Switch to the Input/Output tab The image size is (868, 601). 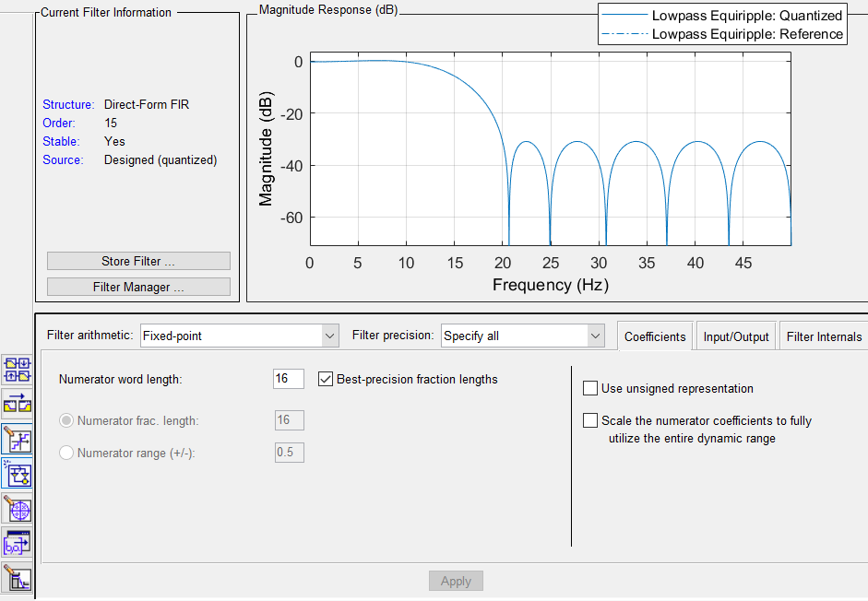[x=735, y=336]
